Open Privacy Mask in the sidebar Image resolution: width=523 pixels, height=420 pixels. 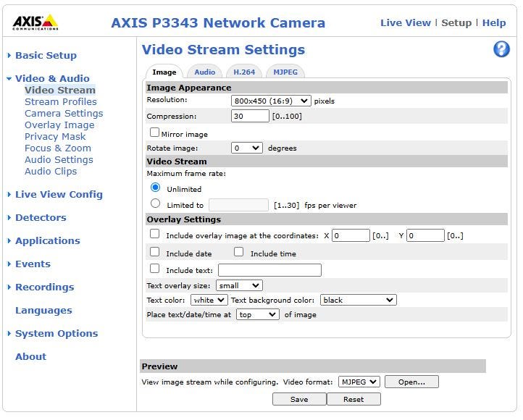tap(55, 136)
